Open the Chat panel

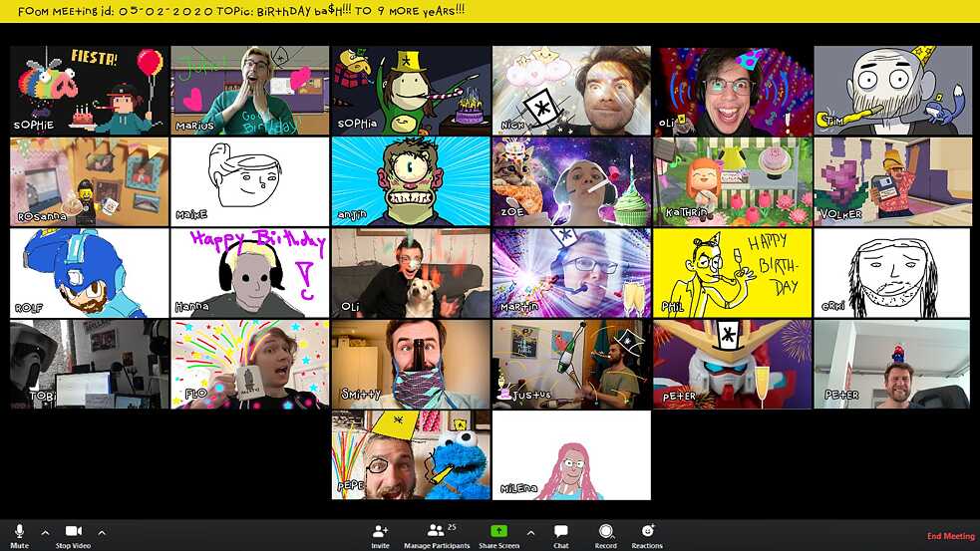(561, 536)
